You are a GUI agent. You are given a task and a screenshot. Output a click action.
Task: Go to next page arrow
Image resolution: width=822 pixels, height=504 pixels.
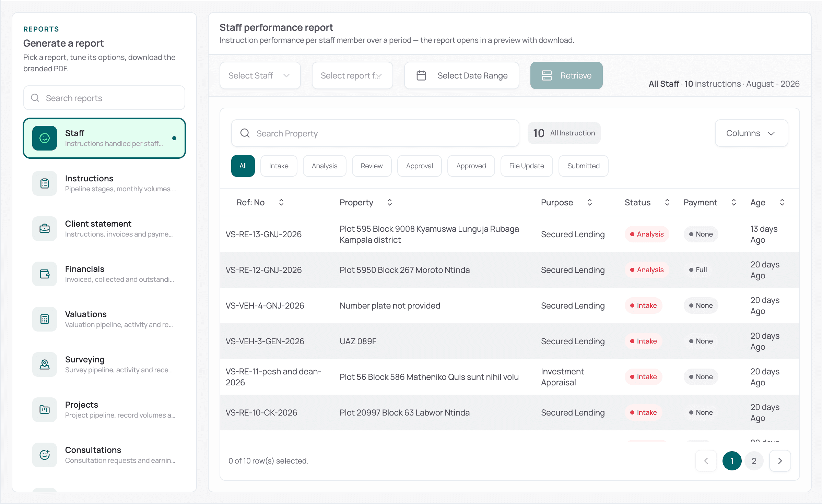pyautogui.click(x=780, y=461)
